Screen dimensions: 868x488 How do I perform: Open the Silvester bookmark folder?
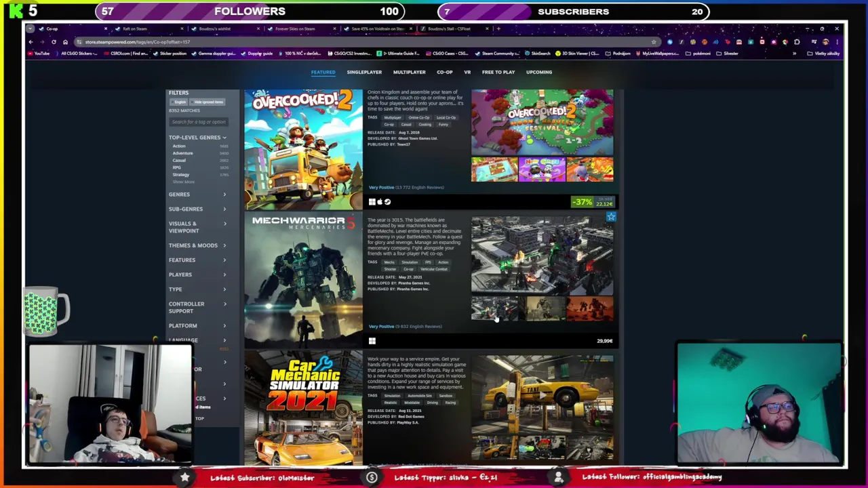tap(728, 54)
